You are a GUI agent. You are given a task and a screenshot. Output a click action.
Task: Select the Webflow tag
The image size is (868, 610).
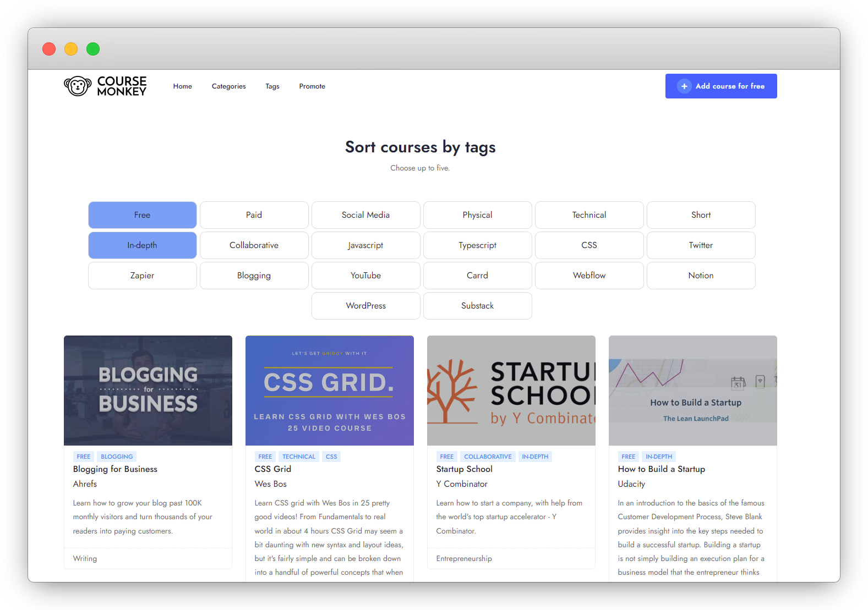point(589,276)
